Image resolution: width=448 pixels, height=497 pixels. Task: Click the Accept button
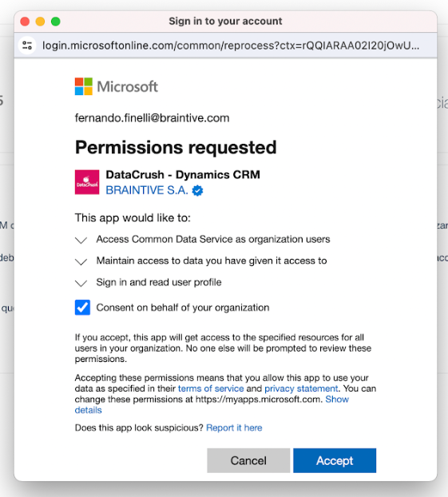pyautogui.click(x=335, y=460)
